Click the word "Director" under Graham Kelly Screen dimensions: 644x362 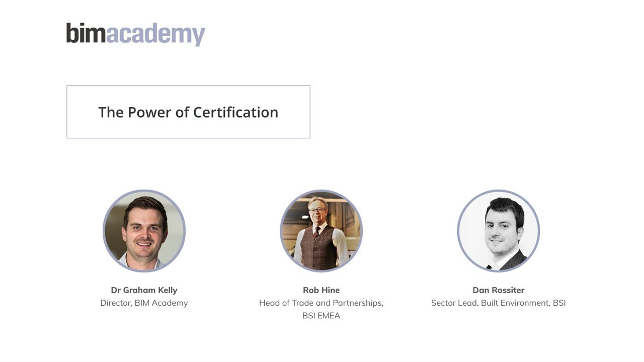click(115, 303)
